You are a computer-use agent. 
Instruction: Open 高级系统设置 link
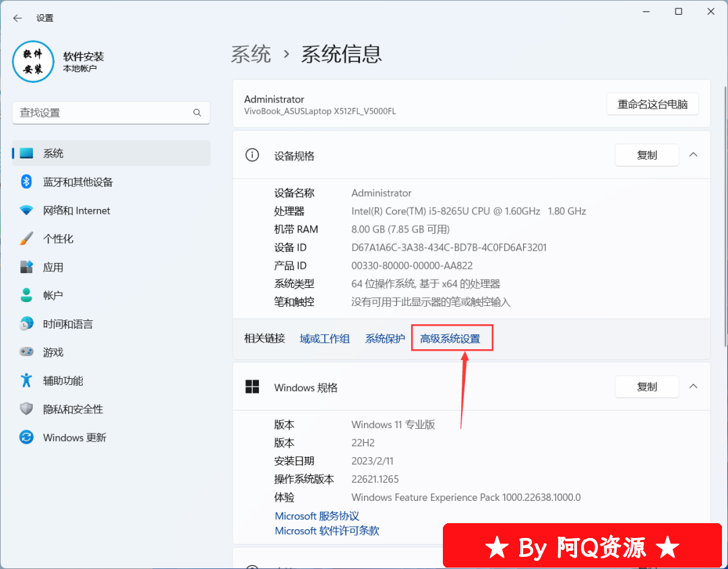click(x=450, y=338)
